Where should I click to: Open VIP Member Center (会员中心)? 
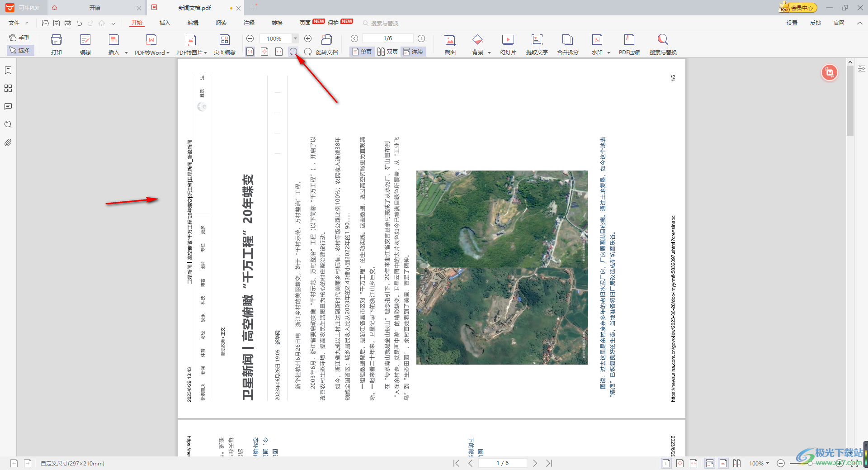click(x=798, y=8)
